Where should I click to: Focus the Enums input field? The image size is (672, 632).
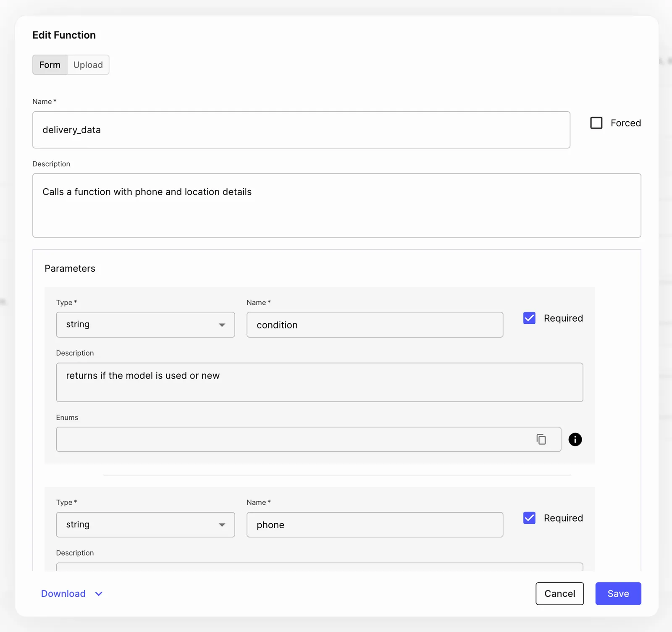(x=309, y=439)
